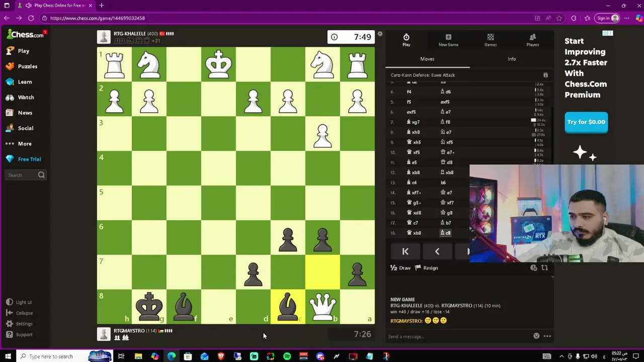
Task: Select the Moves sub-tab
Action: [x=427, y=59]
